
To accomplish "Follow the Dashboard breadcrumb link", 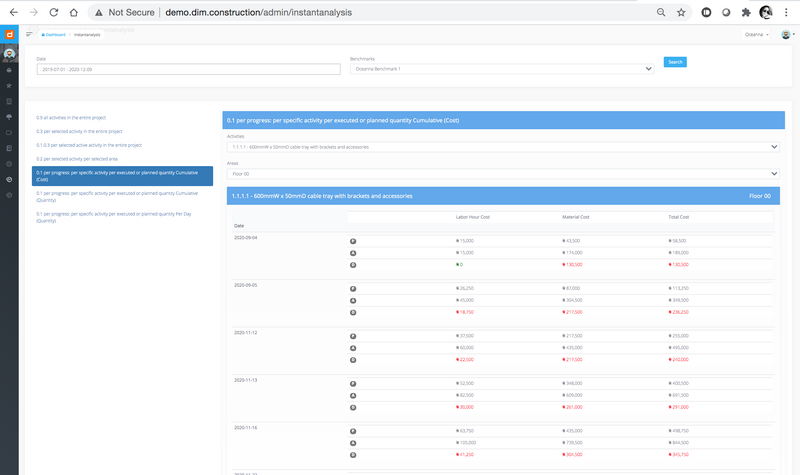I will (x=54, y=35).
